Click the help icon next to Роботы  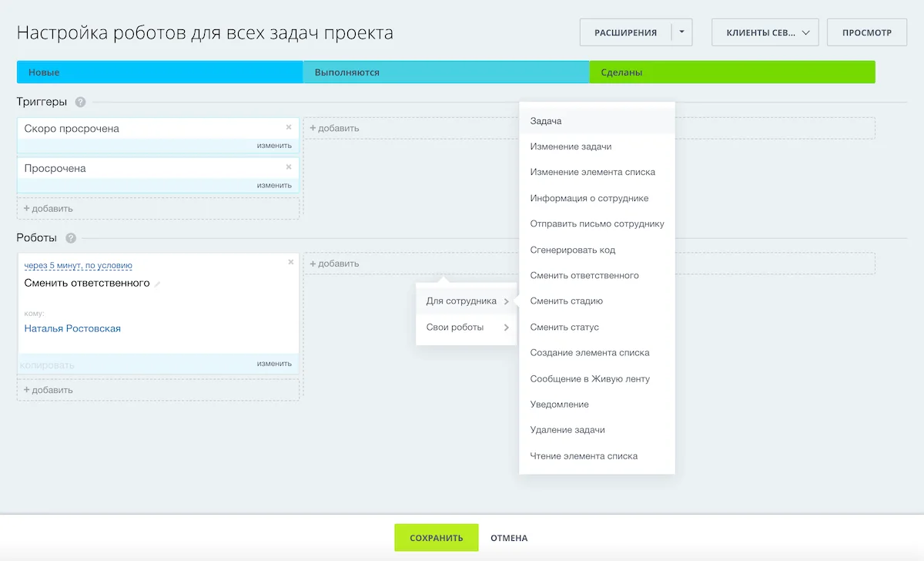[x=71, y=238]
